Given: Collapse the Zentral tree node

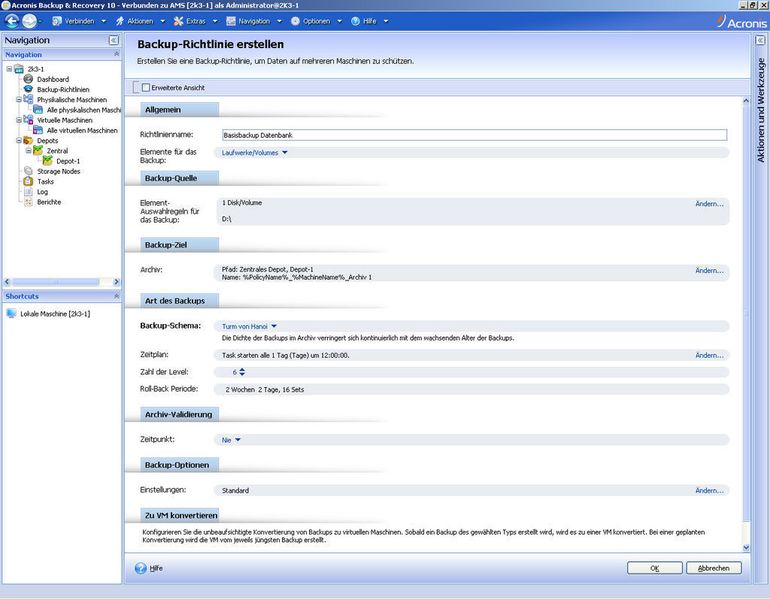Looking at the screenshot, I should point(28,151).
